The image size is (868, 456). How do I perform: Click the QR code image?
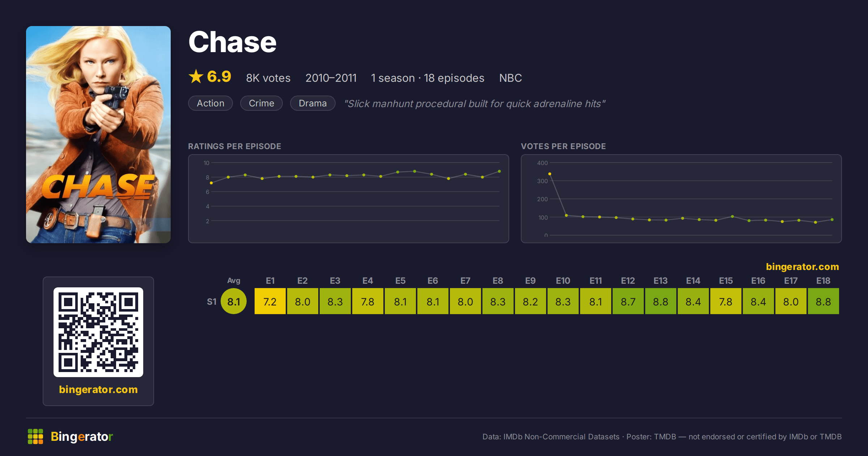[x=98, y=332]
